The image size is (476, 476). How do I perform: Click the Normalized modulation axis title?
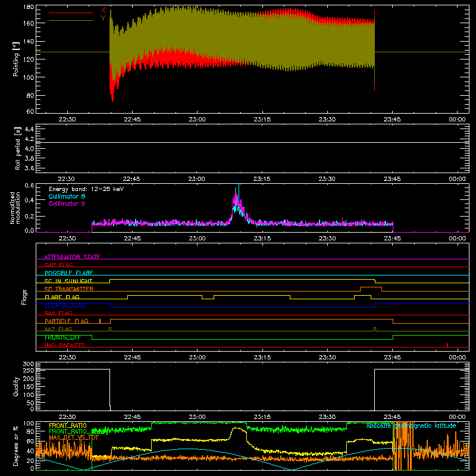tap(15, 208)
